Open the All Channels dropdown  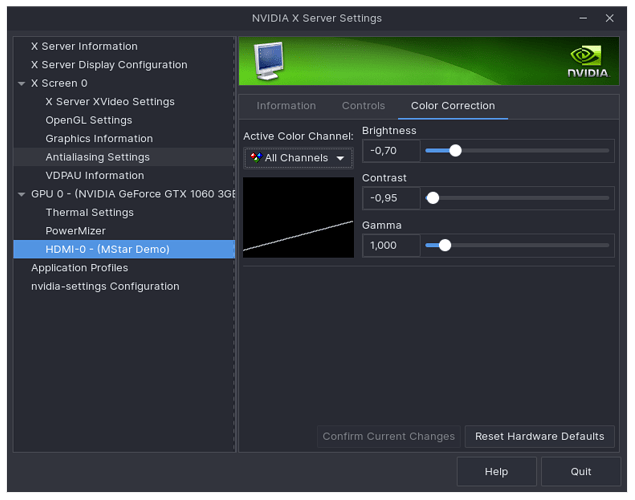298,158
